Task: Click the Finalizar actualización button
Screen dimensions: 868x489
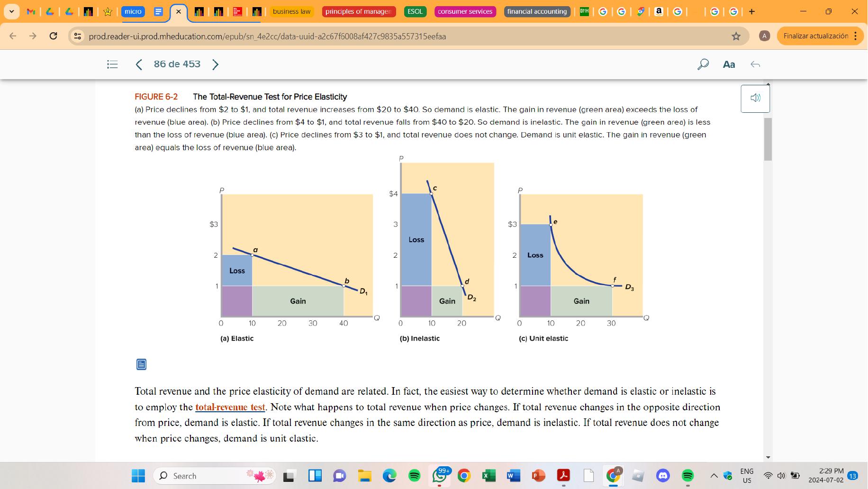Action: coord(815,36)
